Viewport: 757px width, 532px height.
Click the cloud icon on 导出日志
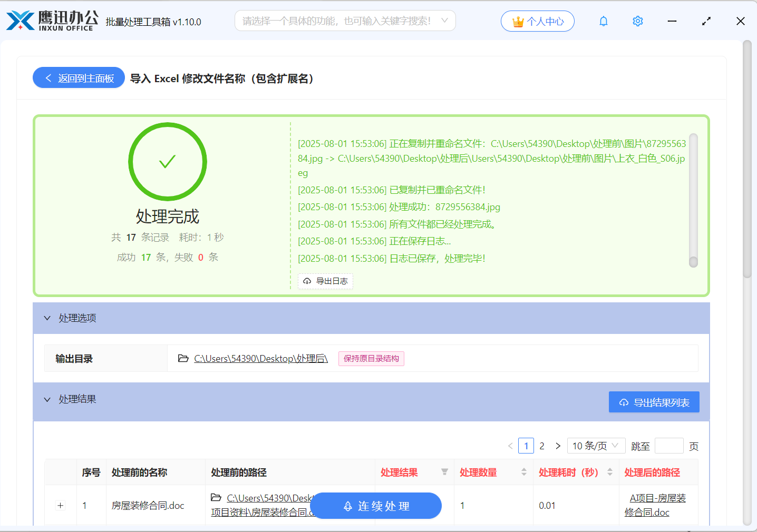coord(307,281)
